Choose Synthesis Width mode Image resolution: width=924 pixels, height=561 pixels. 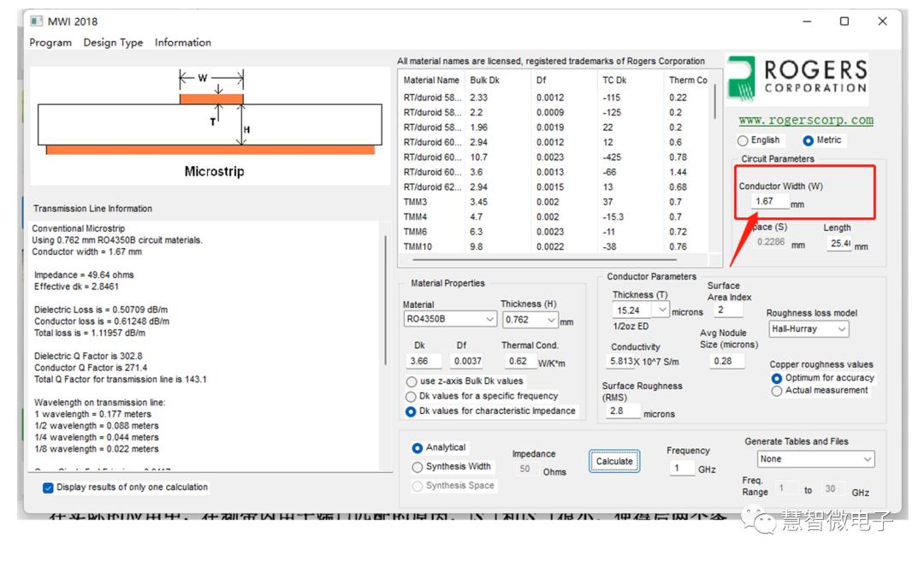[418, 467]
